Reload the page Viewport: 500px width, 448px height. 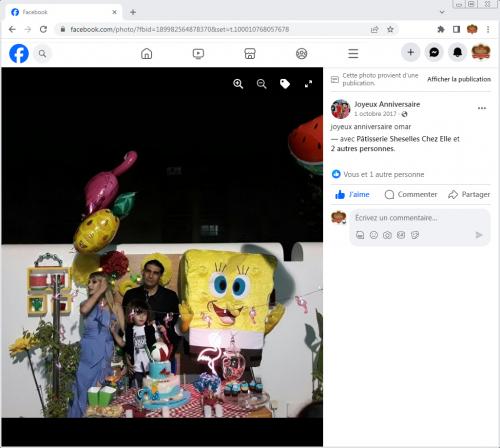(43, 29)
